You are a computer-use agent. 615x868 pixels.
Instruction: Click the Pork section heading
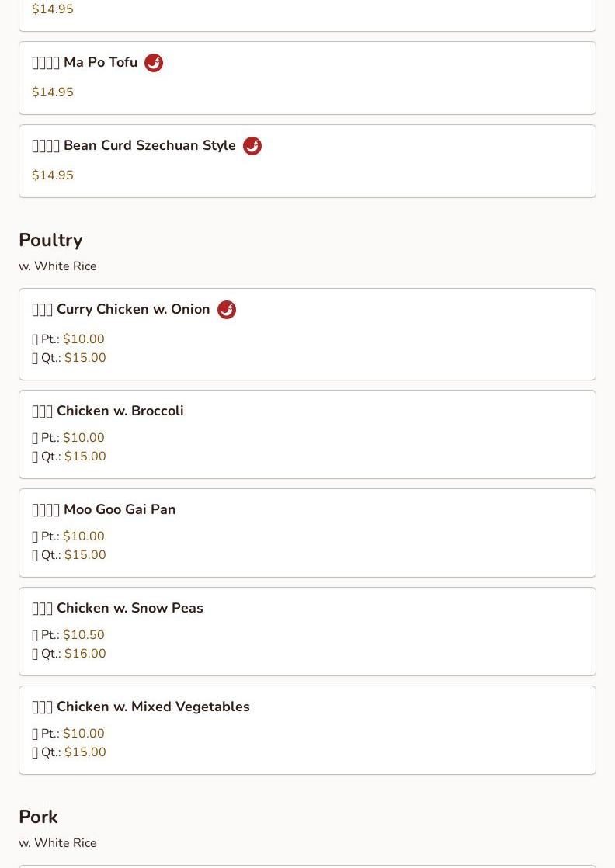(x=38, y=818)
